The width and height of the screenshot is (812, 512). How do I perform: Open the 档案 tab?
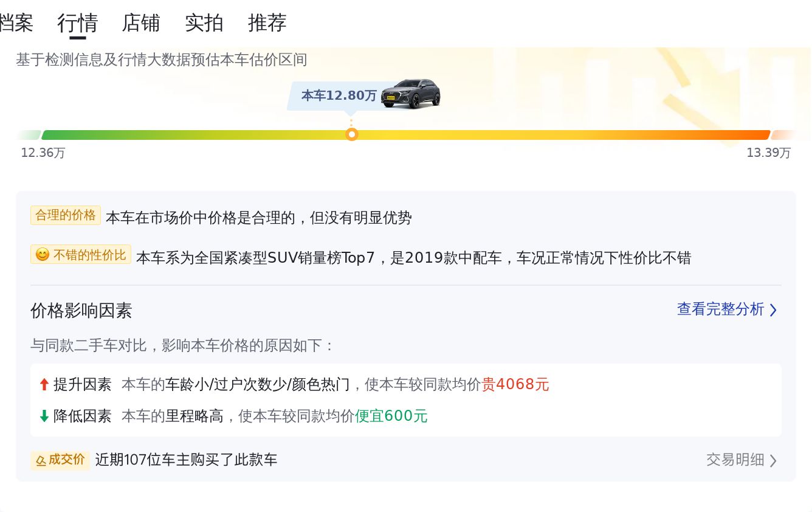pos(16,23)
